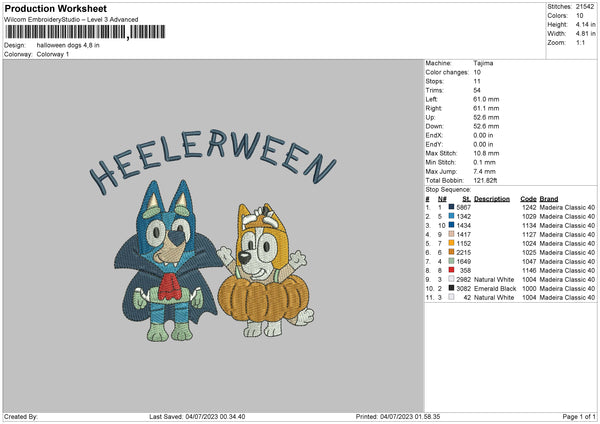Choose the yellow-orange swatch beside stitch count 1152

pos(451,243)
